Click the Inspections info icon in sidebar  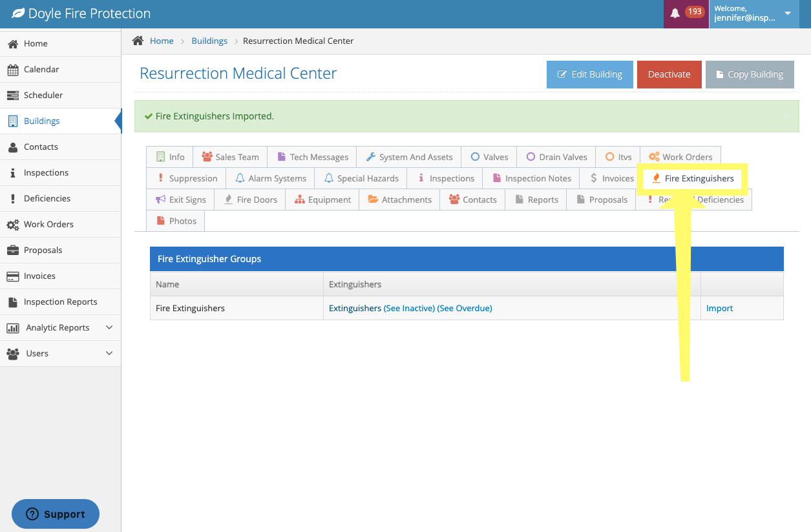coord(12,173)
